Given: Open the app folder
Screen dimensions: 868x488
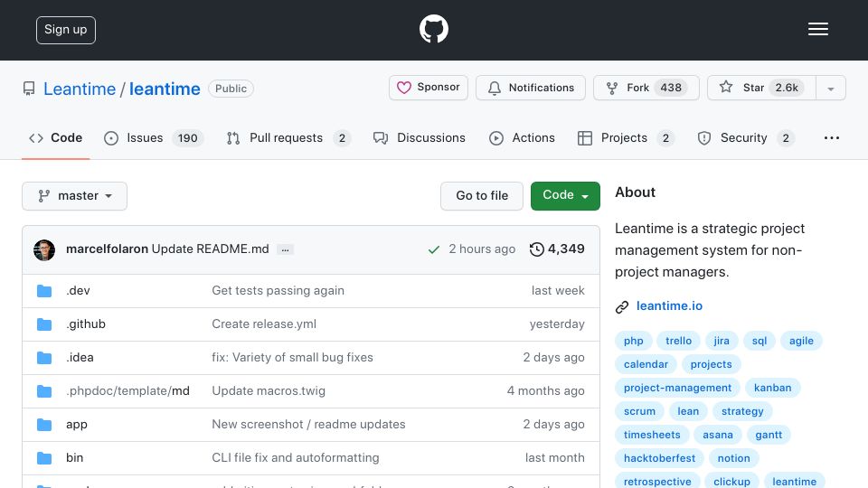Looking at the screenshot, I should pyautogui.click(x=76, y=425).
